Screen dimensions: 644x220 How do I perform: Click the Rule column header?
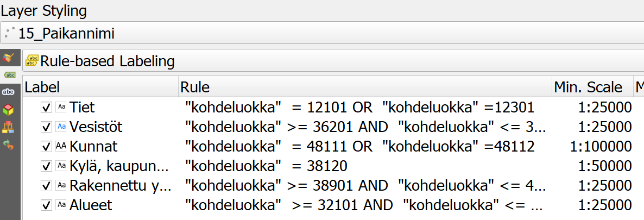pyautogui.click(x=365, y=87)
